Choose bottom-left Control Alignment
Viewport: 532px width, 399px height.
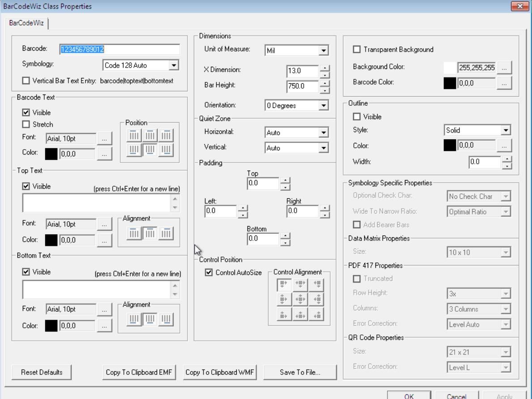tap(284, 315)
